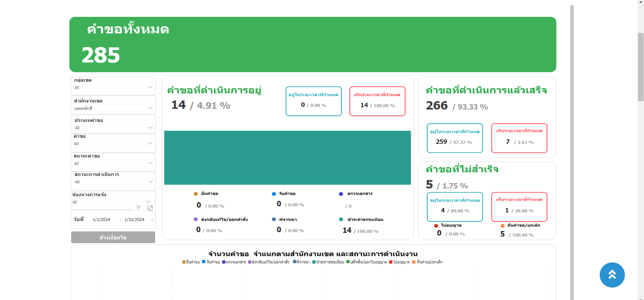Click the orange คืนคำขอ/ยกเลิก status dot
644x300 pixels.
(502, 226)
